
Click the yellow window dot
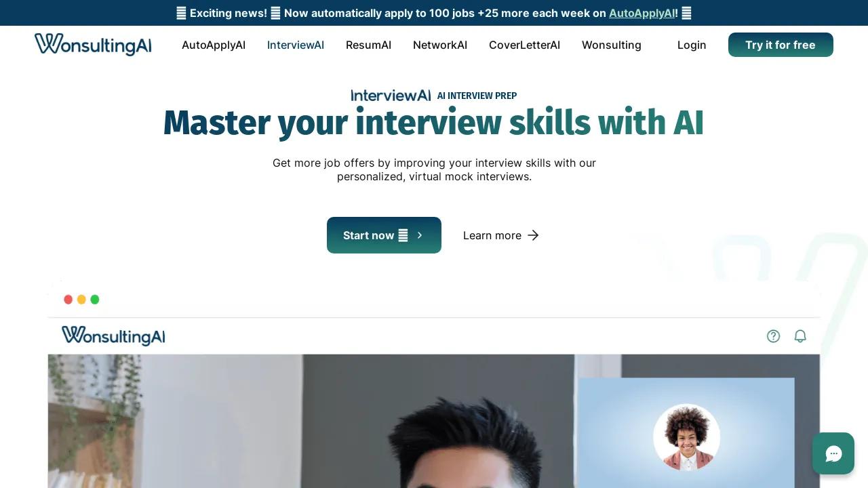[81, 300]
